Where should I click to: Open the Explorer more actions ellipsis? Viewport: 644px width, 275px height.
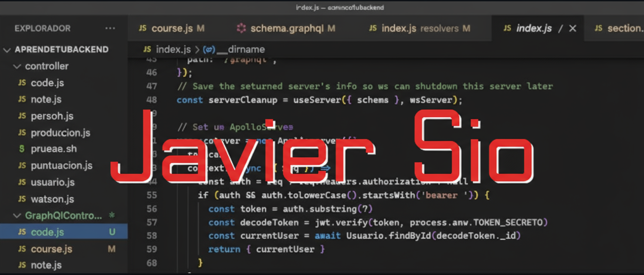(110, 29)
